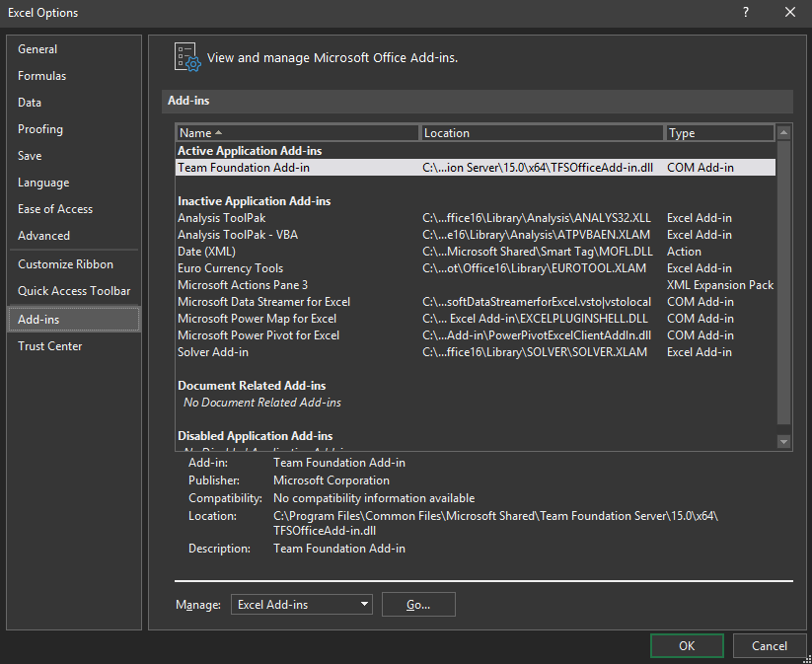This screenshot has width=812, height=664.
Task: Switch to the Formulas category
Action: [x=74, y=76]
